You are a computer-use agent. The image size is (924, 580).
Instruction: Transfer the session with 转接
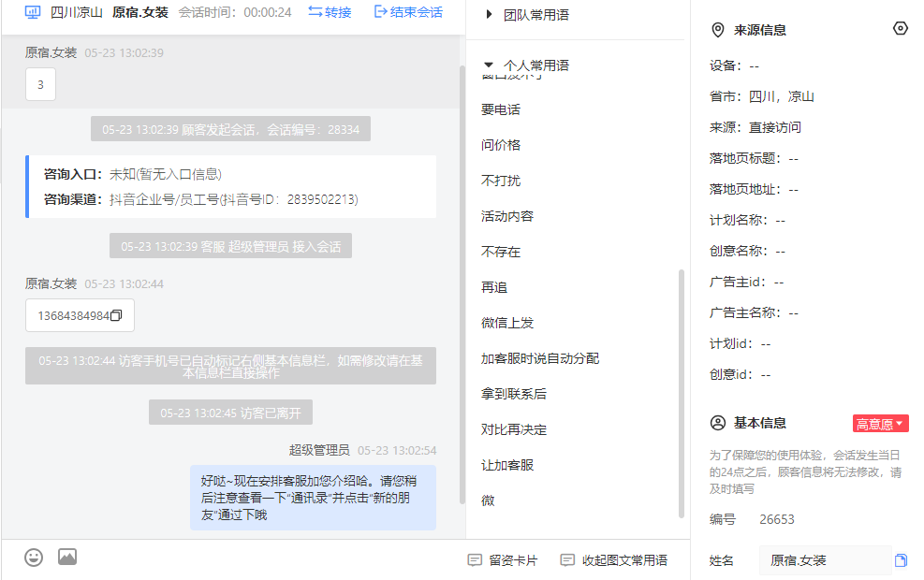330,12
